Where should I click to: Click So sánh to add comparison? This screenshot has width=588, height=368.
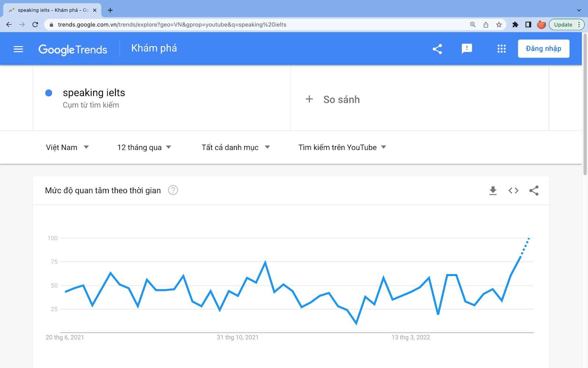(341, 100)
